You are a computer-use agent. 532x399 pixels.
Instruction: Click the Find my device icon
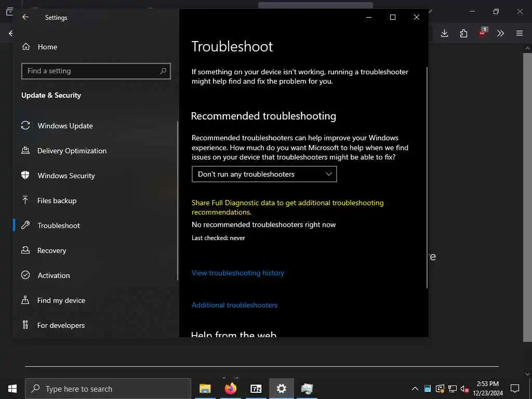pos(25,300)
